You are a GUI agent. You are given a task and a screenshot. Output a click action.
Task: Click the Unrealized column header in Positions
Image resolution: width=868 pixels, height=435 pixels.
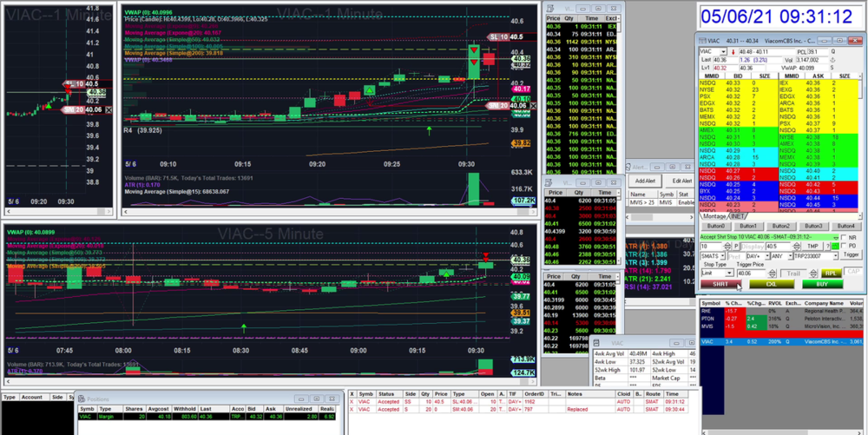(x=301, y=408)
